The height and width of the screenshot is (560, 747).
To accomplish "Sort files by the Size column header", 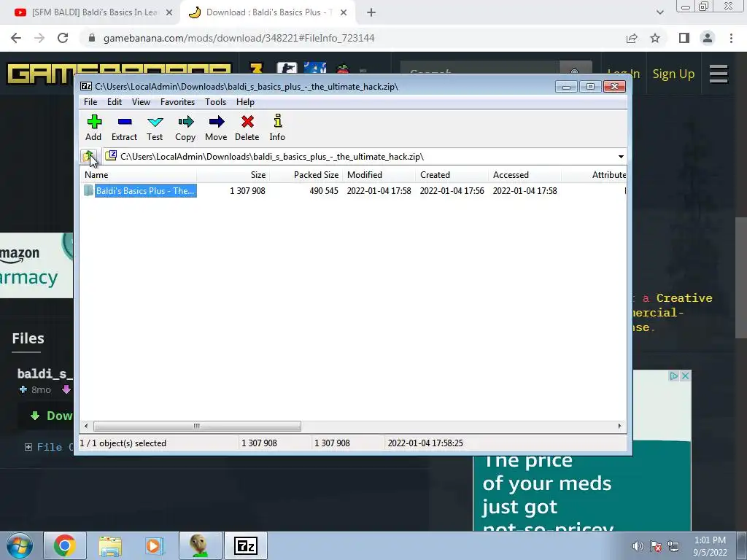I will click(x=233, y=175).
